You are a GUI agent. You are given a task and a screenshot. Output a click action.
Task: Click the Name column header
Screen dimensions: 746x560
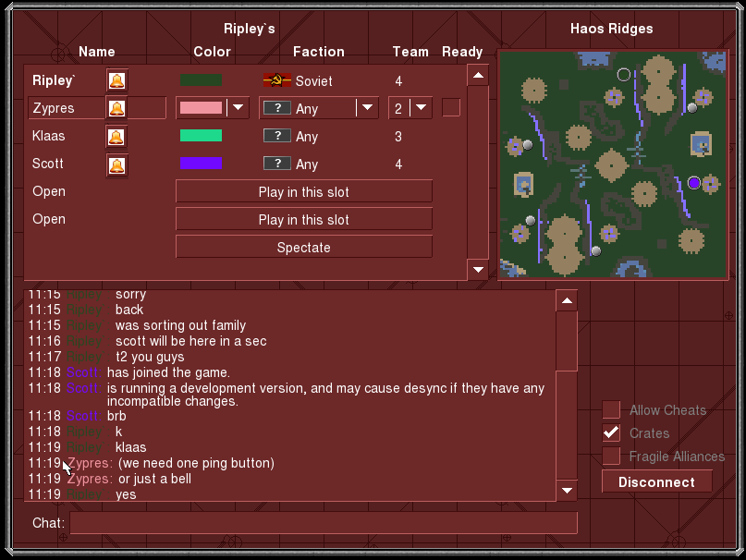(96, 52)
